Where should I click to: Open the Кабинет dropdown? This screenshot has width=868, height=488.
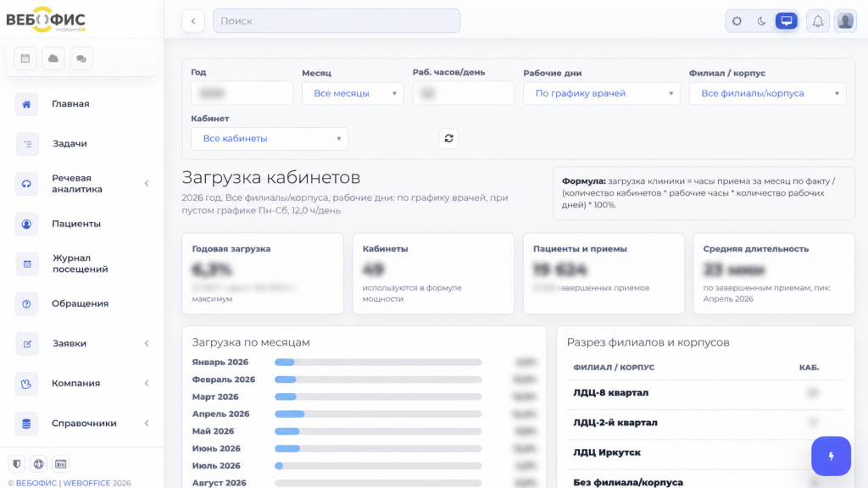270,139
